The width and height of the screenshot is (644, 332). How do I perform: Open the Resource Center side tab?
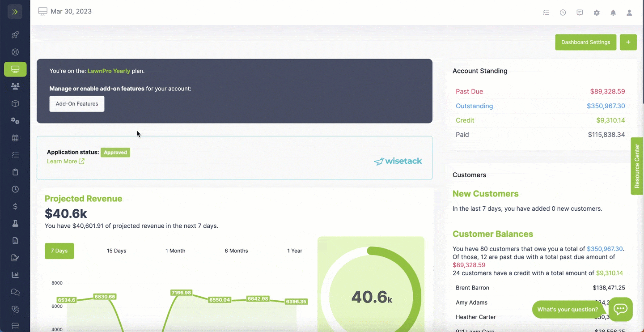click(x=637, y=166)
